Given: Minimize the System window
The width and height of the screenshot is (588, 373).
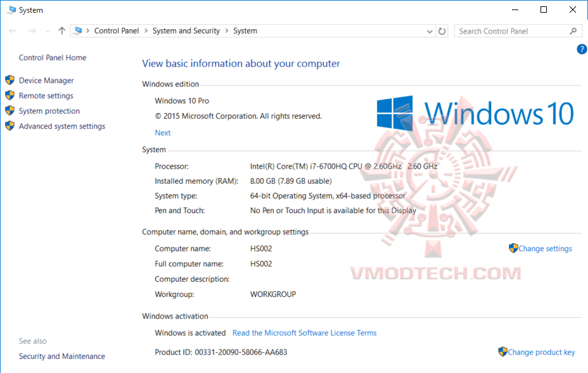Looking at the screenshot, I should [x=515, y=10].
